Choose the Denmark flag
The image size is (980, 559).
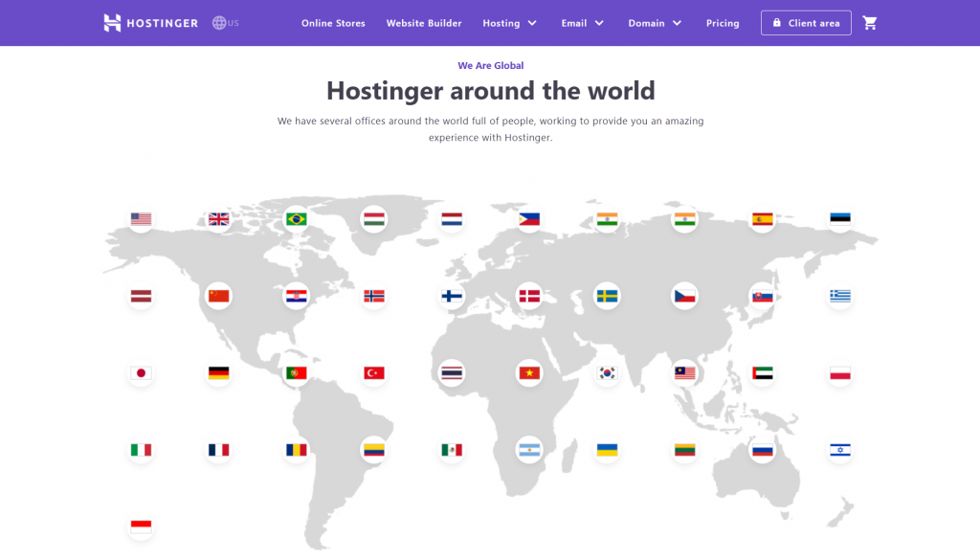pyautogui.click(x=529, y=296)
